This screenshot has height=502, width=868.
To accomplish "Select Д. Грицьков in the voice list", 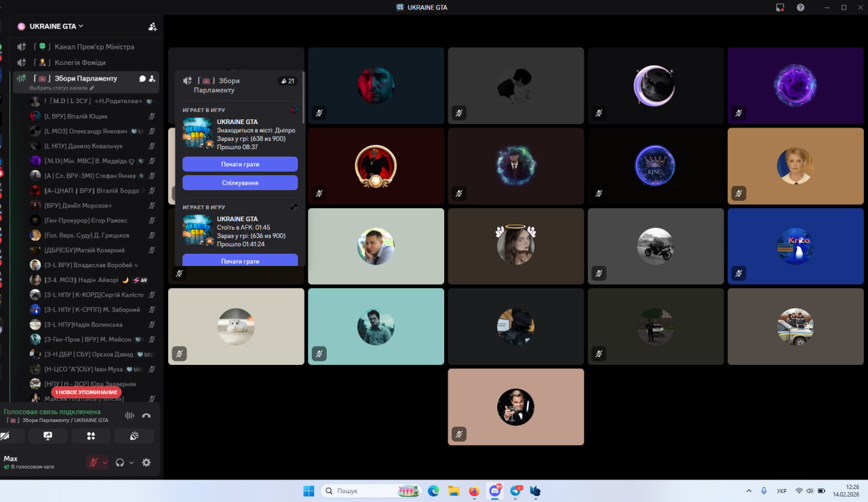I will tap(93, 235).
